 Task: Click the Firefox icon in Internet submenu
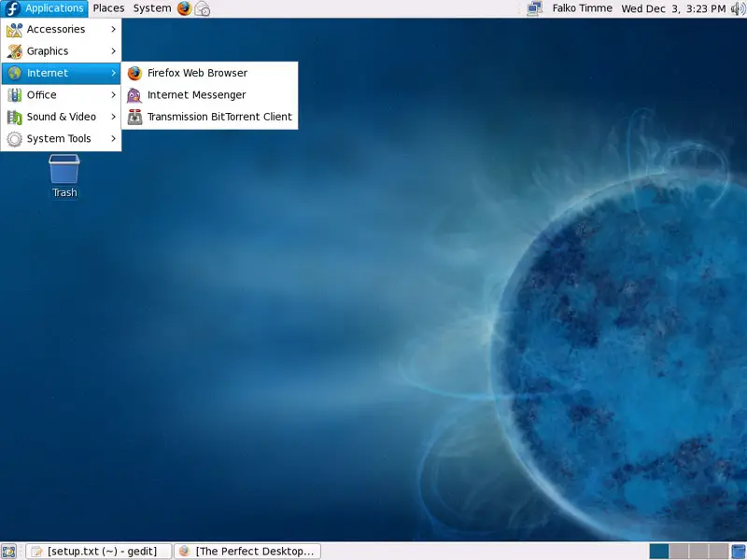point(134,74)
